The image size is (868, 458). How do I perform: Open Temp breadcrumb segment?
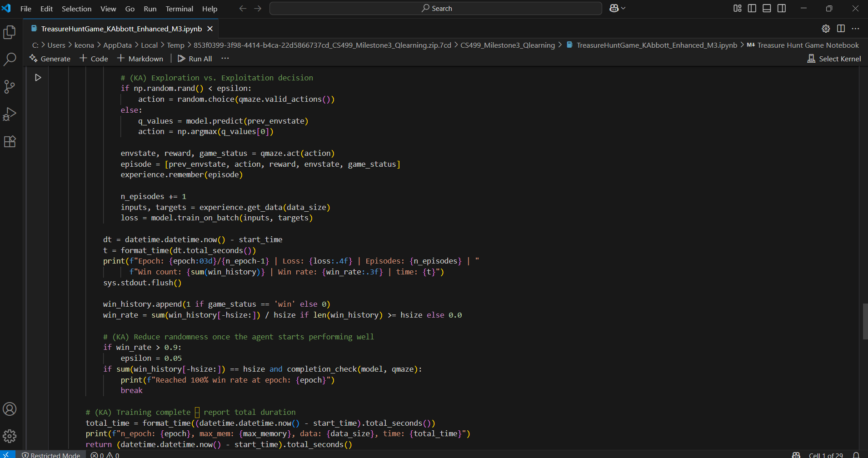click(175, 45)
